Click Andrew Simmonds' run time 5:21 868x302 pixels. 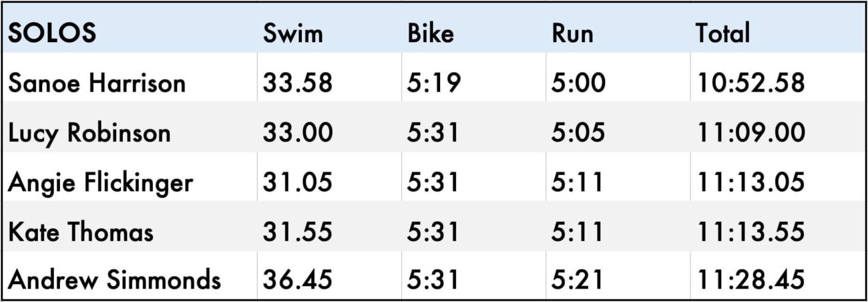(578, 280)
